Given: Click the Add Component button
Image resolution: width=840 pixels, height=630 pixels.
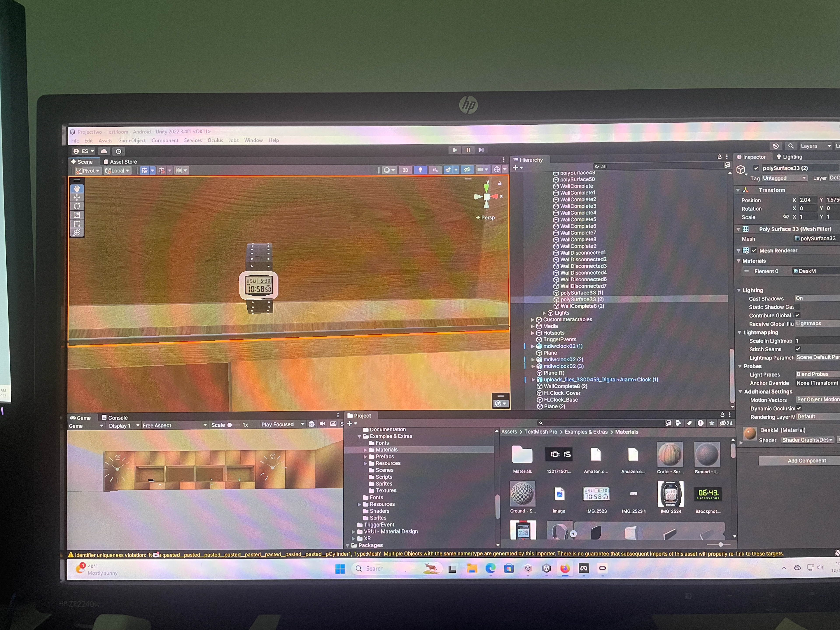Looking at the screenshot, I should (x=807, y=461).
